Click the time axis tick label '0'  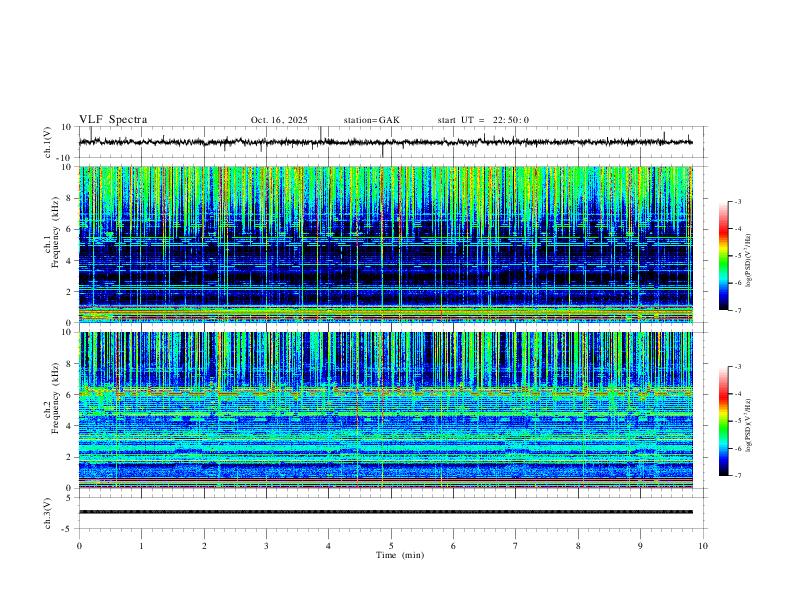[x=79, y=546]
